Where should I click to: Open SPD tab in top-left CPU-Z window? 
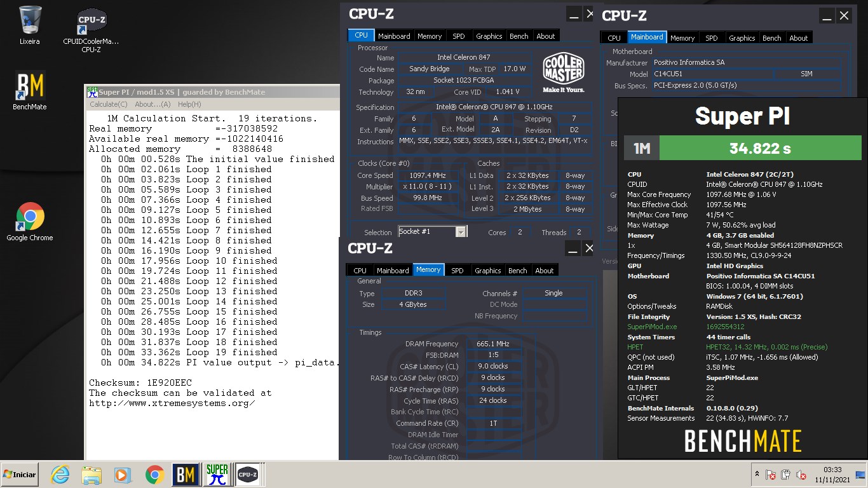point(459,36)
